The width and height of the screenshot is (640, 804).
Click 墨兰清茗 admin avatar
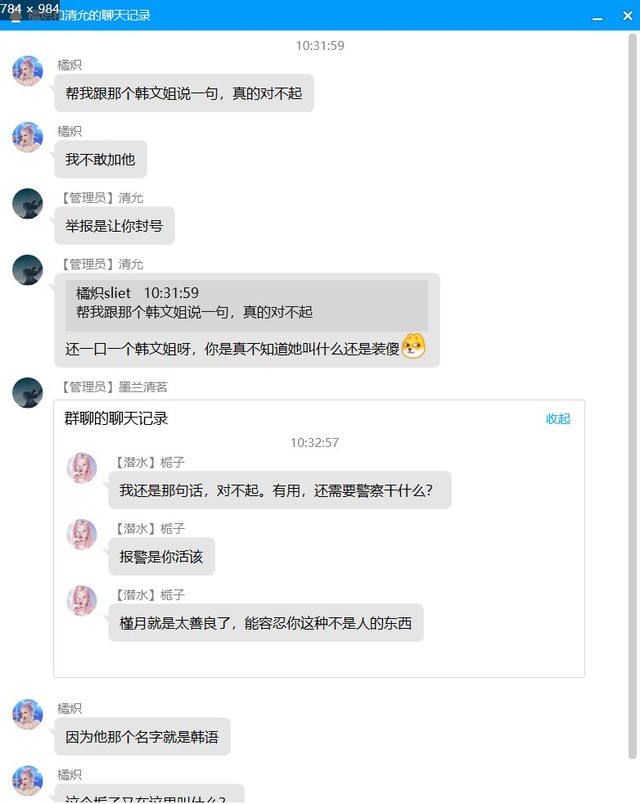pyautogui.click(x=28, y=393)
